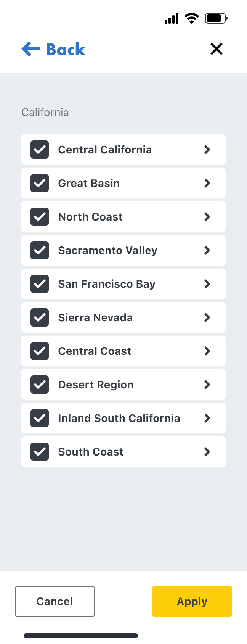Tap the cellular signal bars icon

172,18
